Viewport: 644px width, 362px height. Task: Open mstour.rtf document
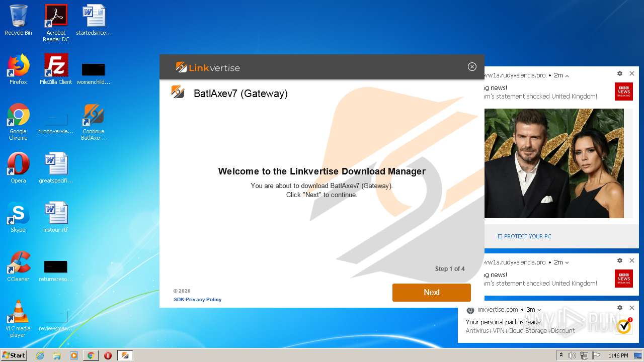(x=56, y=217)
